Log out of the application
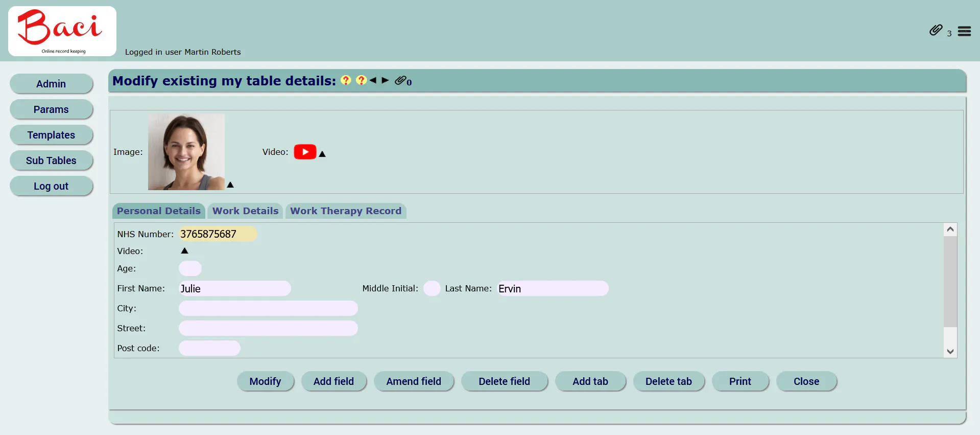This screenshot has width=980, height=435. click(51, 186)
